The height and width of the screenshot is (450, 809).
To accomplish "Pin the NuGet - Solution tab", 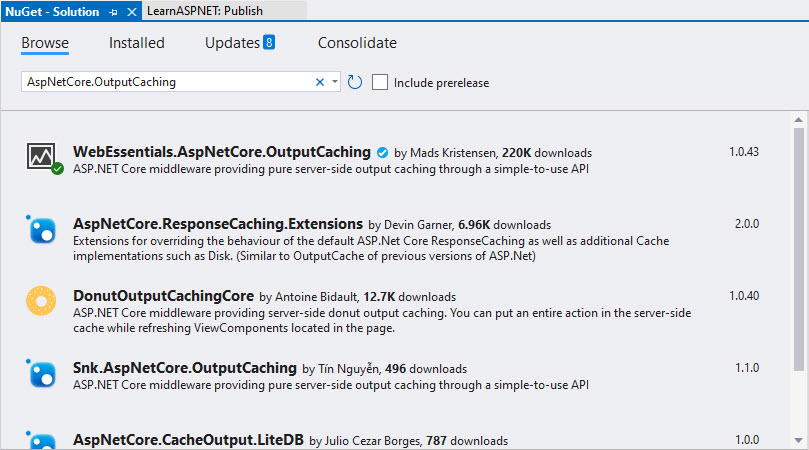I will coord(113,12).
